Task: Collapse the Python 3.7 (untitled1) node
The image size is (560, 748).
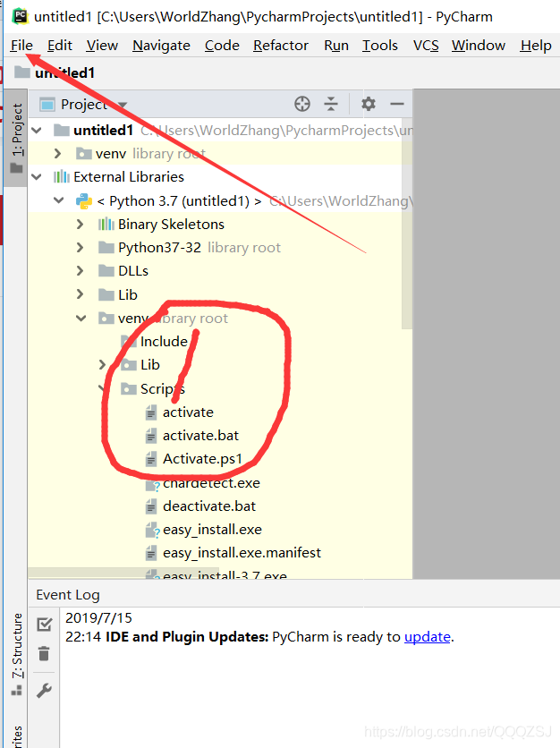Action: pos(59,200)
